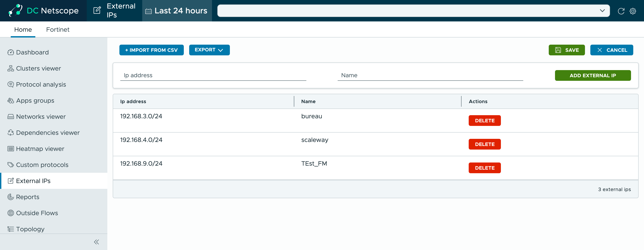644x250 pixels.
Task: Click the Networks viewer icon
Action: pyautogui.click(x=11, y=117)
